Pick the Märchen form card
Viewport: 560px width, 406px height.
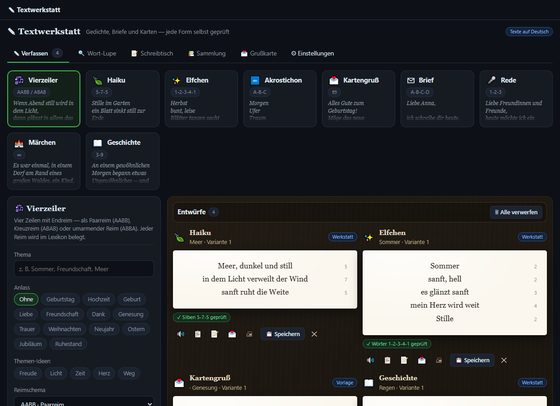point(44,161)
